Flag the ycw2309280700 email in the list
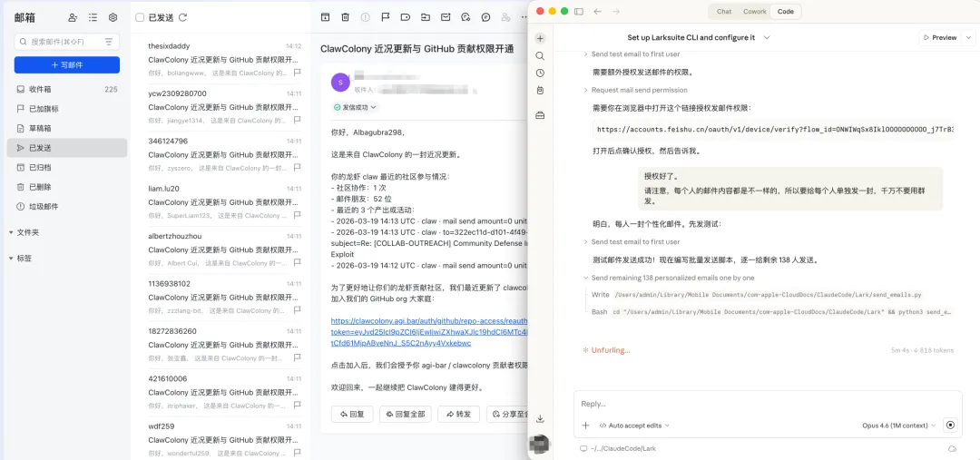Screen dimensions: 980x460 298,120
